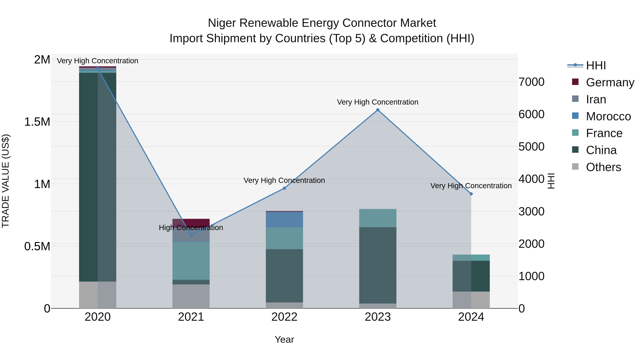Click the '3000' right axis tick label

click(x=532, y=211)
